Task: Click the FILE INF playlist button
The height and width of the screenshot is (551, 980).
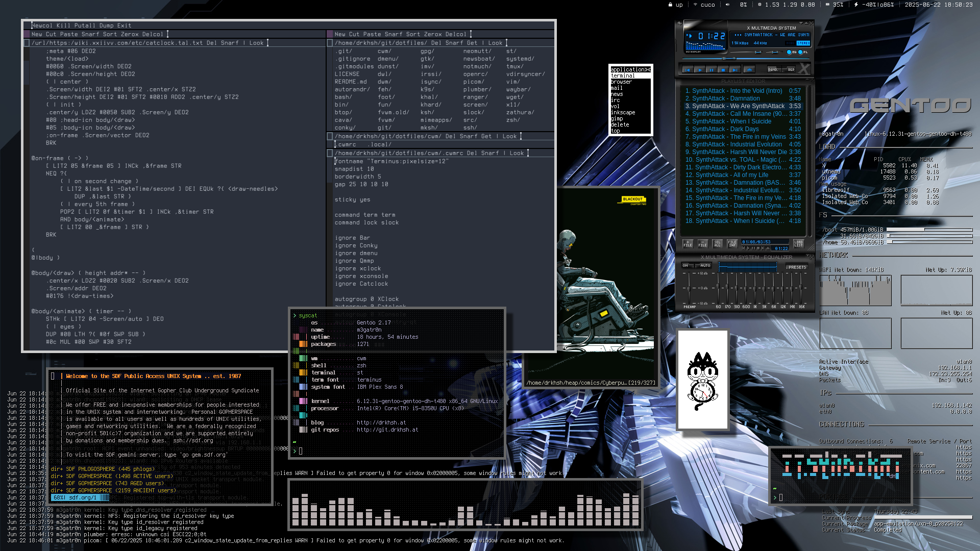Action: [x=732, y=244]
